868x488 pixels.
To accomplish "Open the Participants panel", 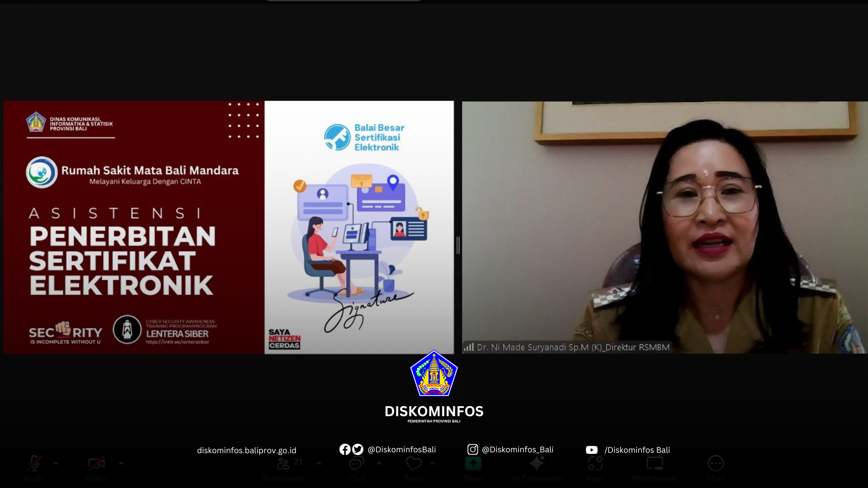I will 283,468.
